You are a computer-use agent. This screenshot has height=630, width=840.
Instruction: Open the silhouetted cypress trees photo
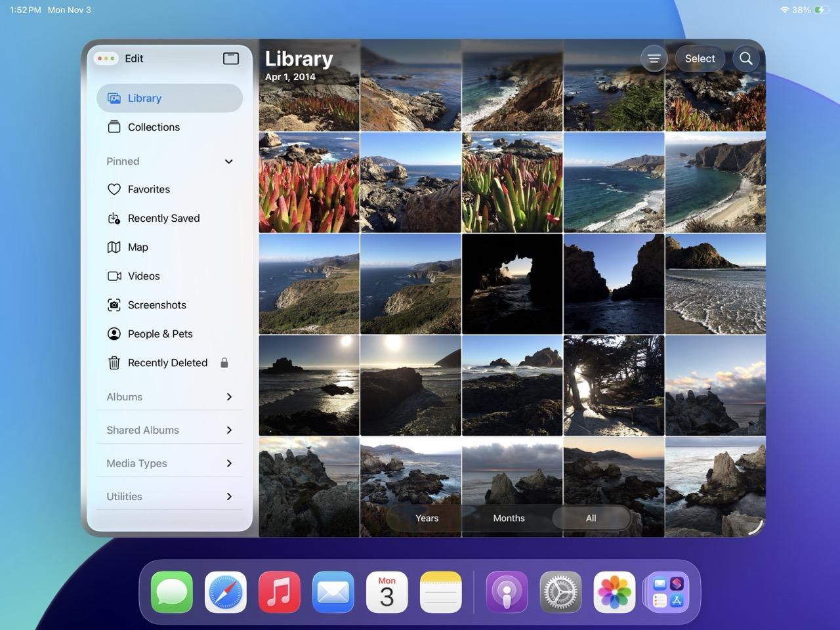pyautogui.click(x=614, y=386)
